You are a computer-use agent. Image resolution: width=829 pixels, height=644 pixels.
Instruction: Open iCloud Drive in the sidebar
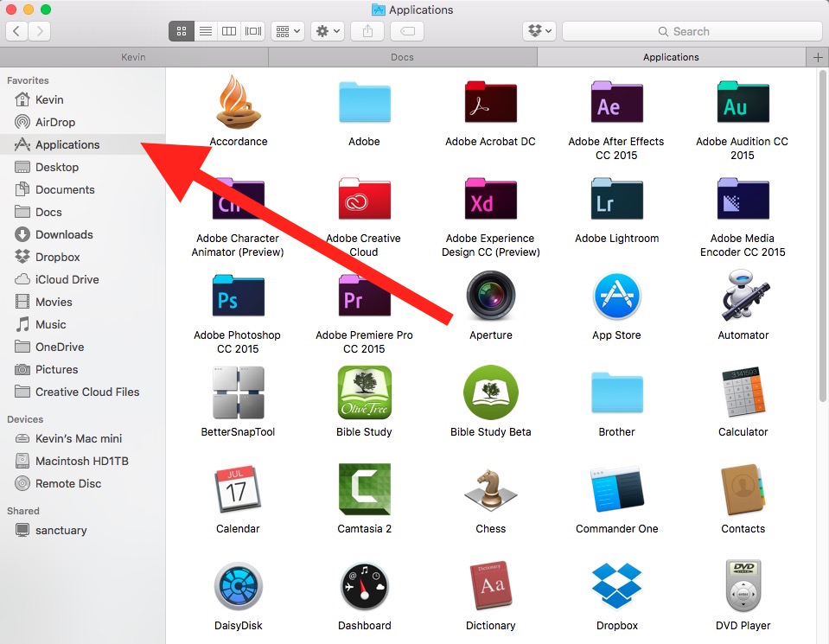(x=82, y=280)
